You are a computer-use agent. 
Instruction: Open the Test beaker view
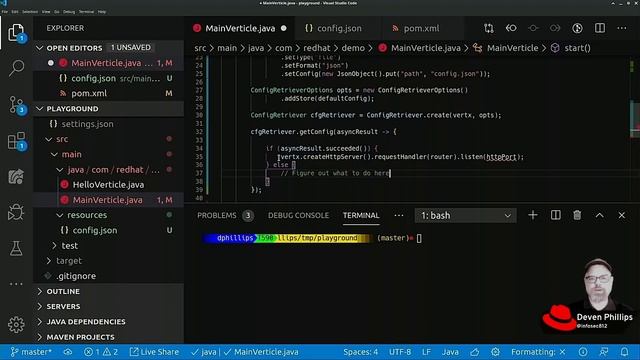[x=16, y=248]
